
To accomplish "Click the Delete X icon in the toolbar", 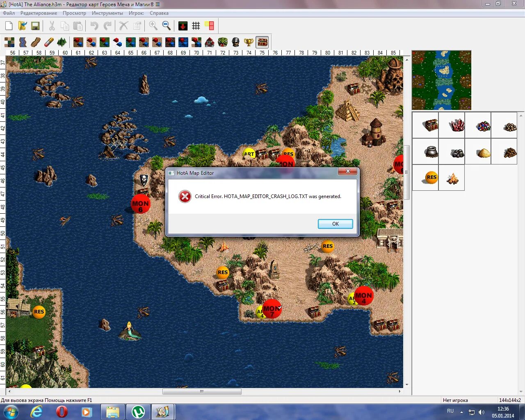I will (x=124, y=26).
